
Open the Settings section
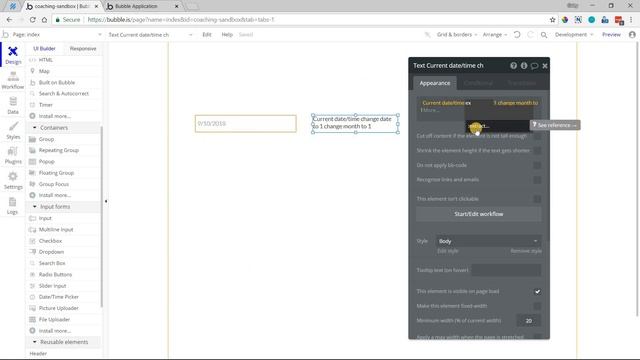13,181
